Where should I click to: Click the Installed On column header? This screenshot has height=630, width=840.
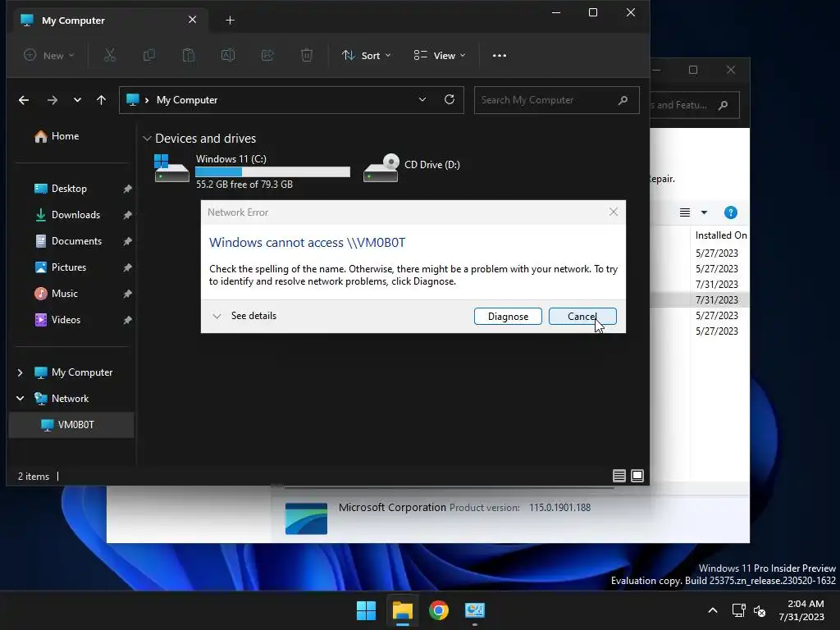pyautogui.click(x=720, y=235)
